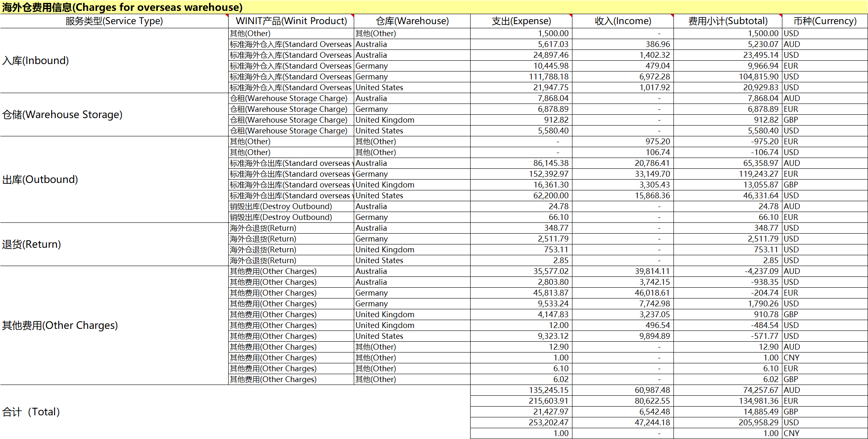Viewport: 868px width, 439px height.
Task: Select the subtotal cell 23,495.14
Action: [x=728, y=55]
